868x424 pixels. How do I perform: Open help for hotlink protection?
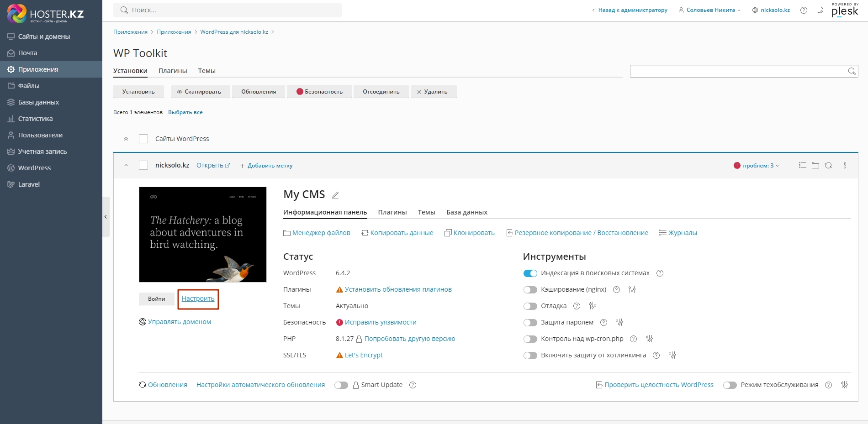[656, 355]
